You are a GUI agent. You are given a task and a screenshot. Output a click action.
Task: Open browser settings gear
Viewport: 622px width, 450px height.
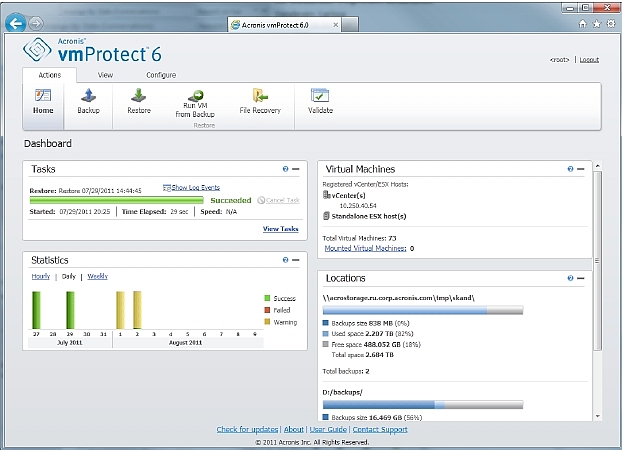click(611, 24)
